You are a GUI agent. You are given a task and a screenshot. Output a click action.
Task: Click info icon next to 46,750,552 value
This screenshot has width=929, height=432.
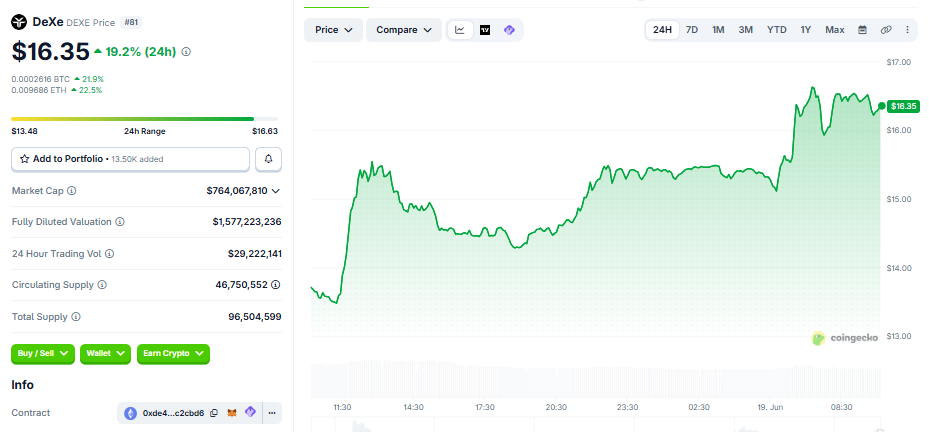coord(276,285)
